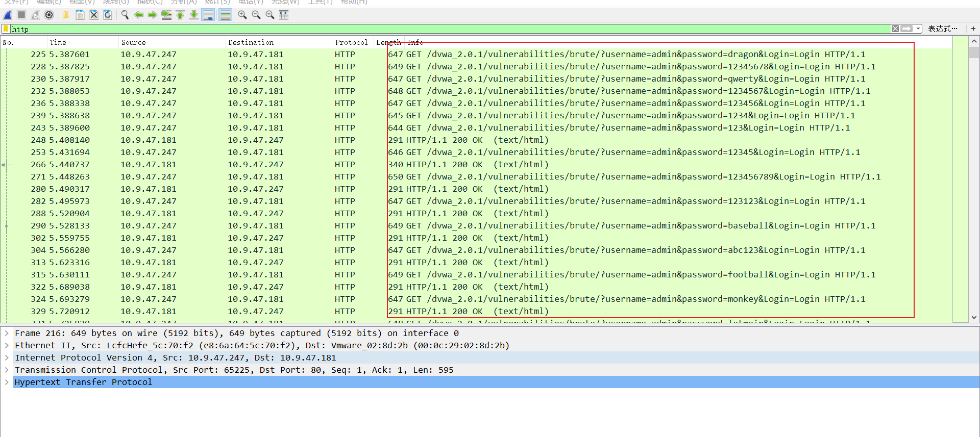Click the packet list scrollbar thumb

(x=974, y=52)
